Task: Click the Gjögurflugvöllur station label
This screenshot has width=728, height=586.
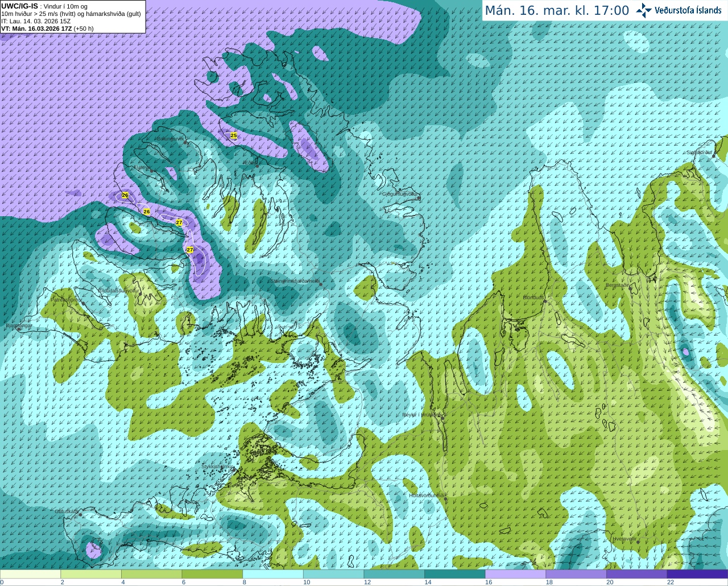Action: (400, 194)
